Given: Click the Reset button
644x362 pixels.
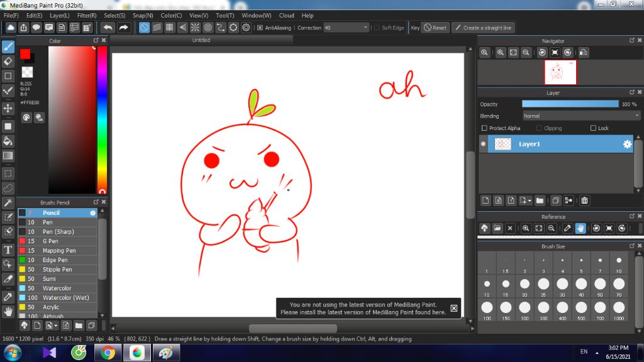Looking at the screenshot, I should point(435,28).
